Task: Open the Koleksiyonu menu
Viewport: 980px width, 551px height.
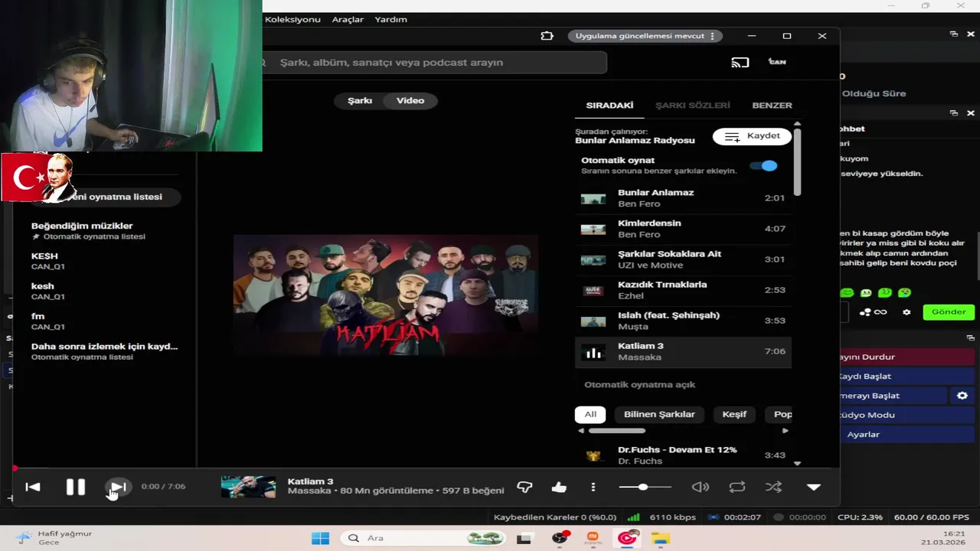Action: coord(292,19)
